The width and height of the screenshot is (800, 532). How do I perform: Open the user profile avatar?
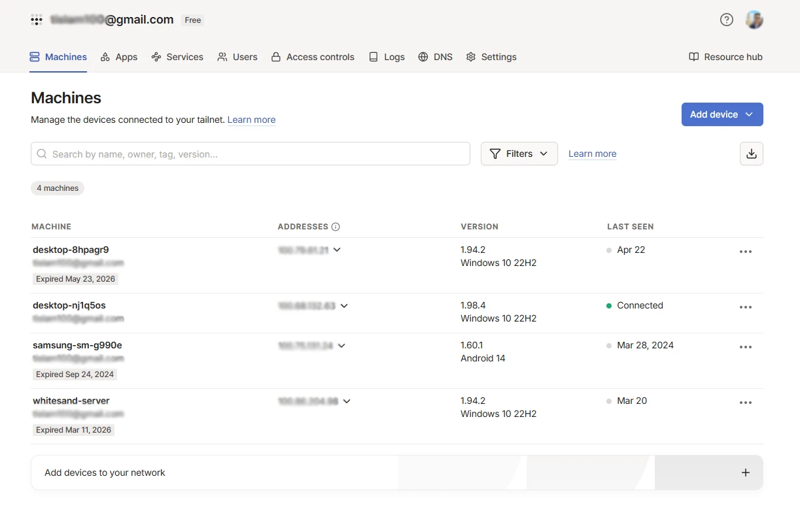coord(754,20)
